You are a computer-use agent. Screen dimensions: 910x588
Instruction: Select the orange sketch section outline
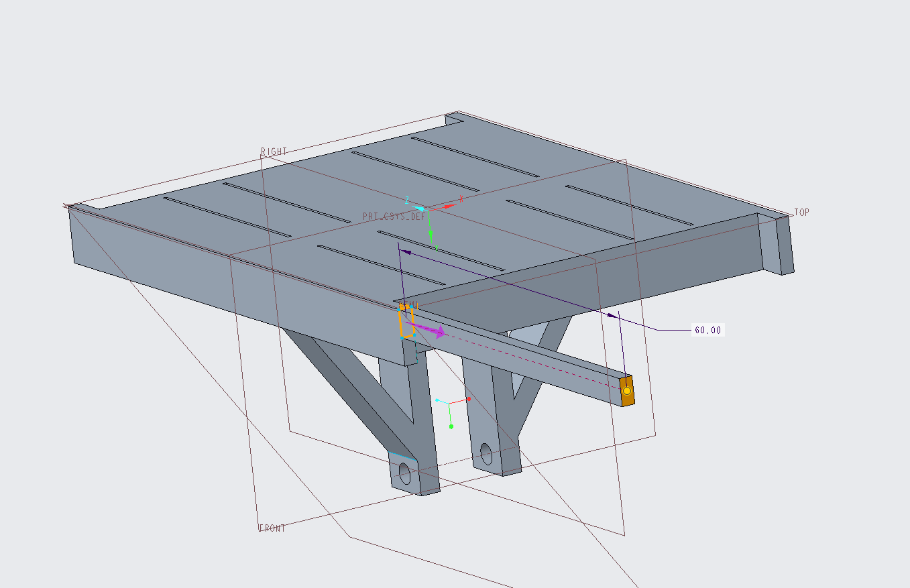407,320
